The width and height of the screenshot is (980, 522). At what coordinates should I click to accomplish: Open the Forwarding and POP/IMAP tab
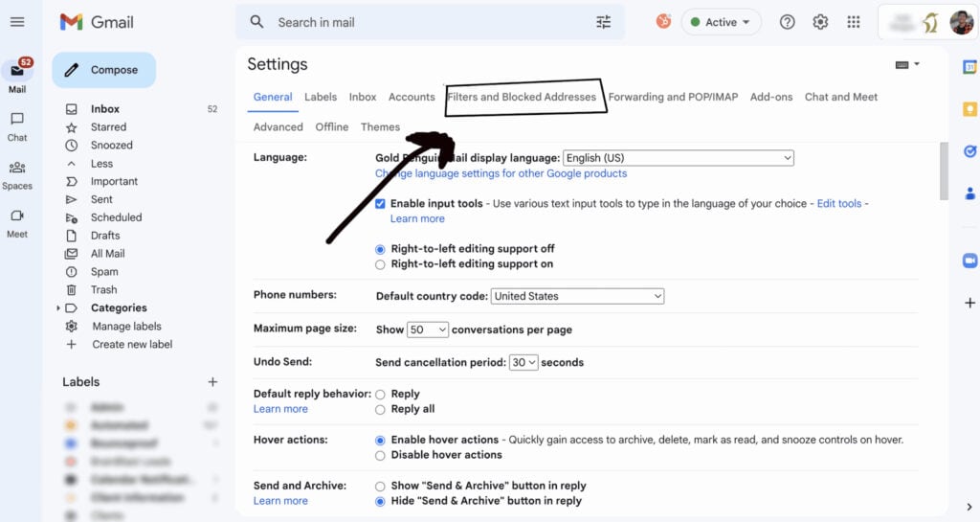[673, 97]
